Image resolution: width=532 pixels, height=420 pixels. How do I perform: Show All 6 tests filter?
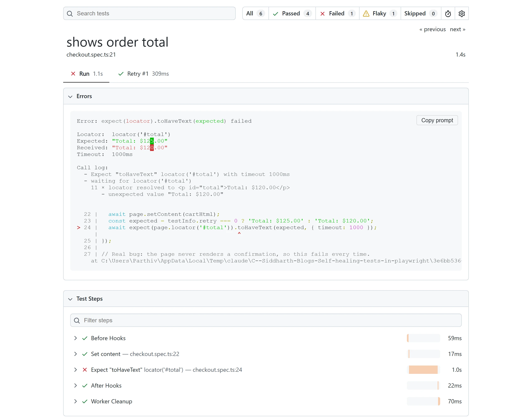tap(255, 14)
